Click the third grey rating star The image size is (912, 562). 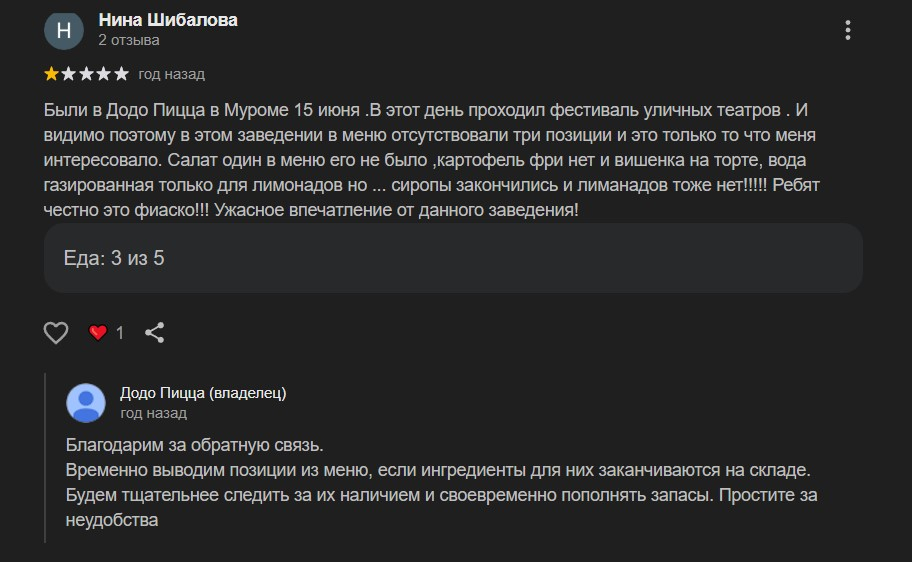[x=86, y=74]
